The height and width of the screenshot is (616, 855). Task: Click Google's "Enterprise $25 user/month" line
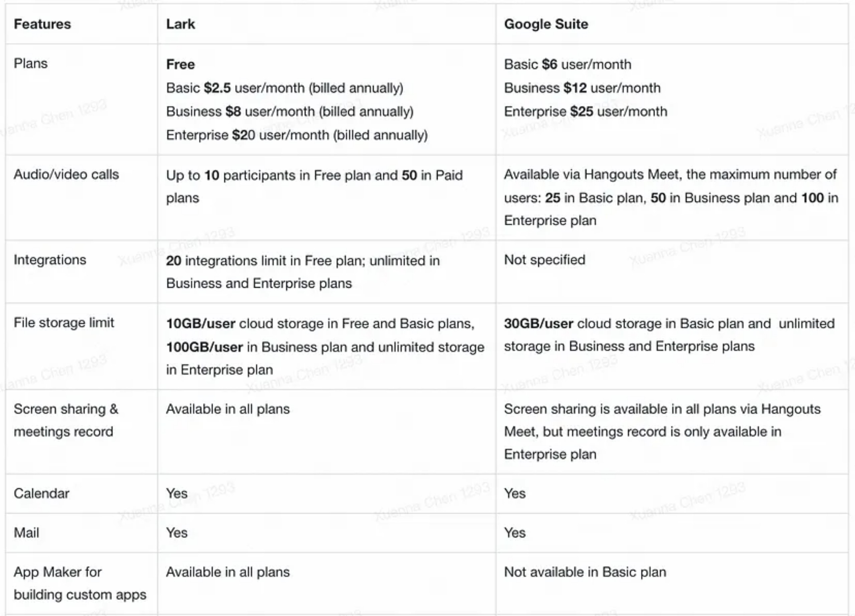pos(585,111)
